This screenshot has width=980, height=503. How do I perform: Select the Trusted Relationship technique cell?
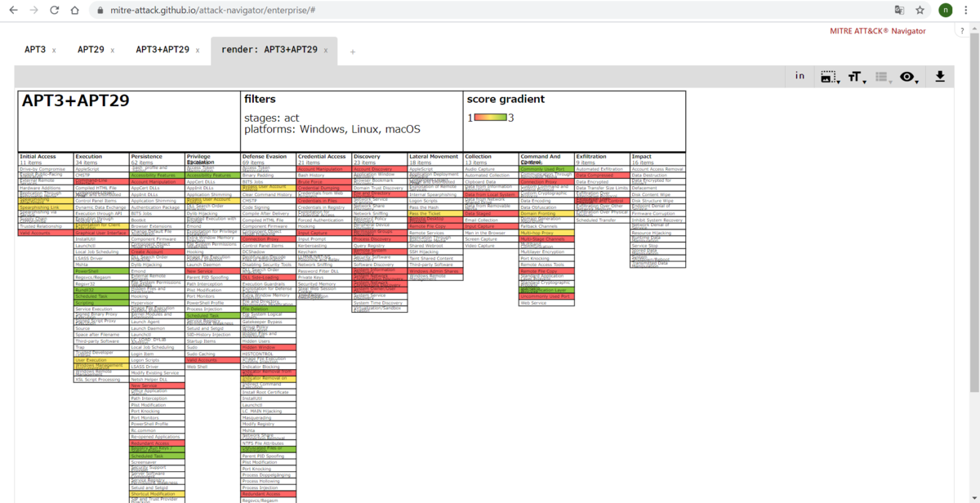point(46,226)
